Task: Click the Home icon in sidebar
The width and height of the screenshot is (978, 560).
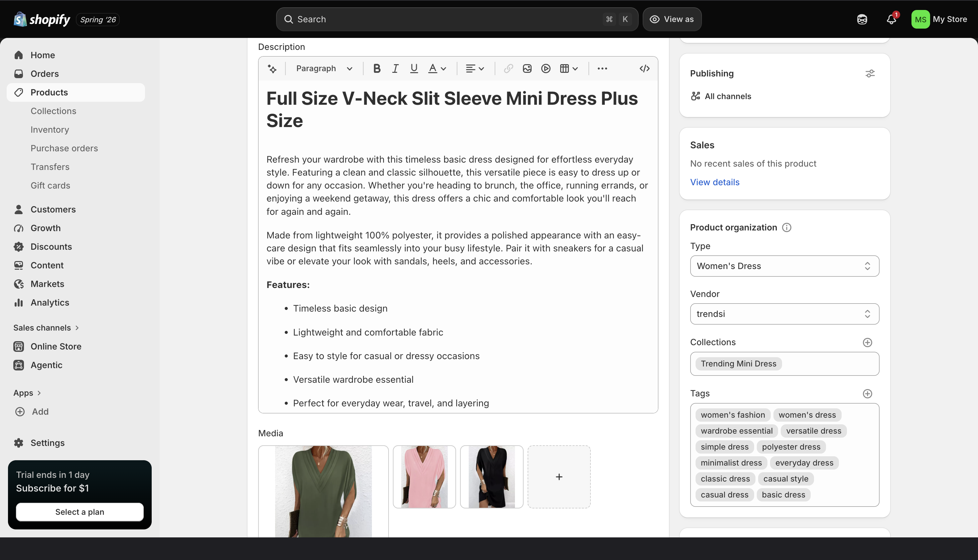Action: pyautogui.click(x=19, y=55)
